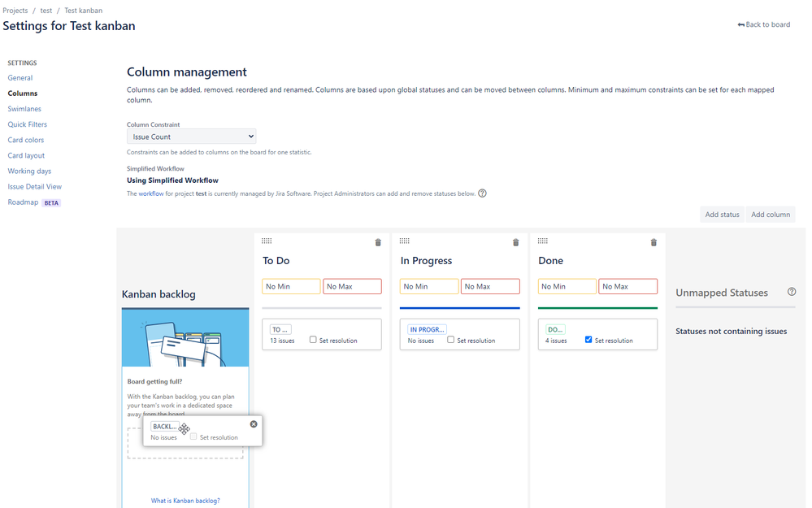Set No Max field for In Progress
This screenshot has width=812, height=508.
point(490,286)
